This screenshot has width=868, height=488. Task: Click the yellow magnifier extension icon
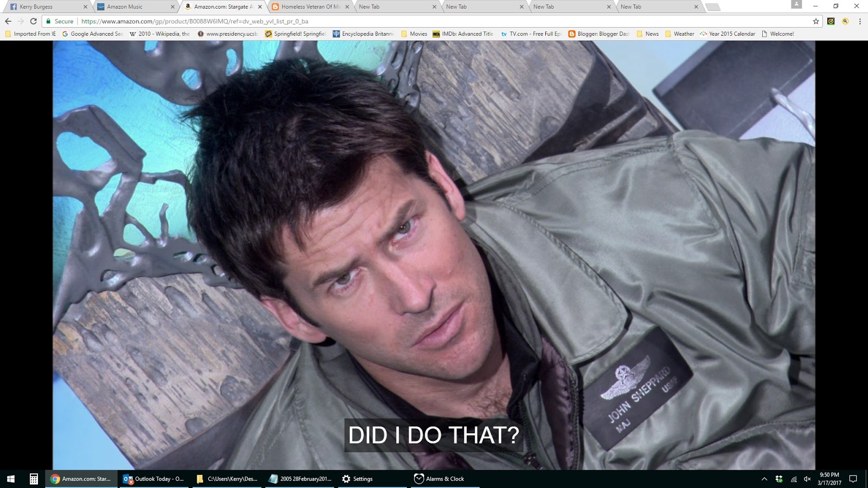[845, 21]
